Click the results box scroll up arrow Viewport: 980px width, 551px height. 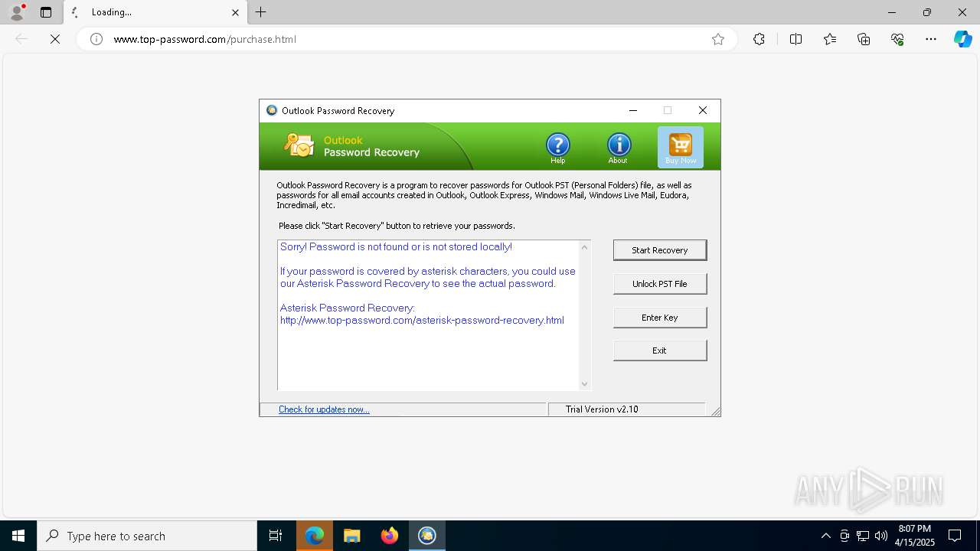(x=585, y=247)
